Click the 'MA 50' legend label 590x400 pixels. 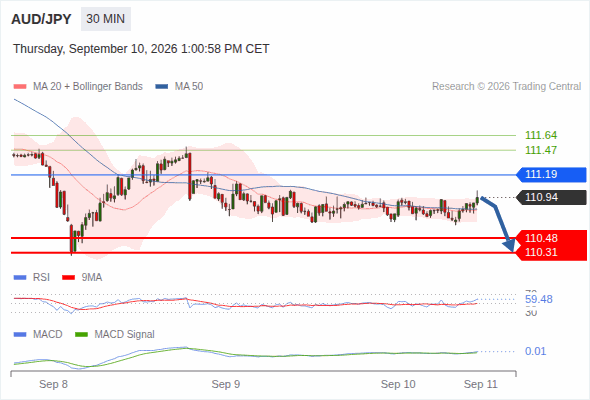[x=189, y=87]
